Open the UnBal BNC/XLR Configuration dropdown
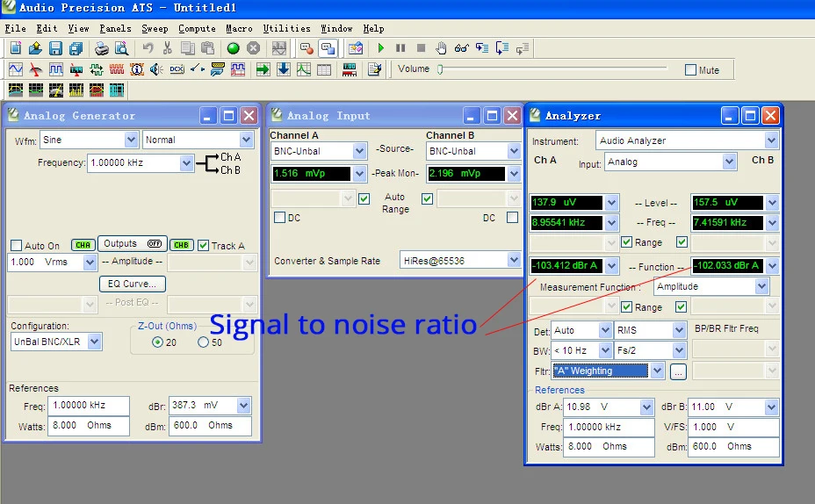 click(94, 342)
